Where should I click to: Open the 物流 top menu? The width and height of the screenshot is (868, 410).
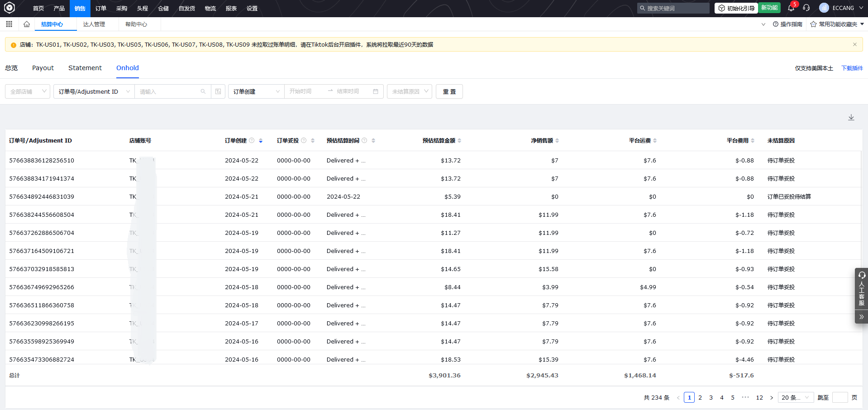click(x=210, y=8)
